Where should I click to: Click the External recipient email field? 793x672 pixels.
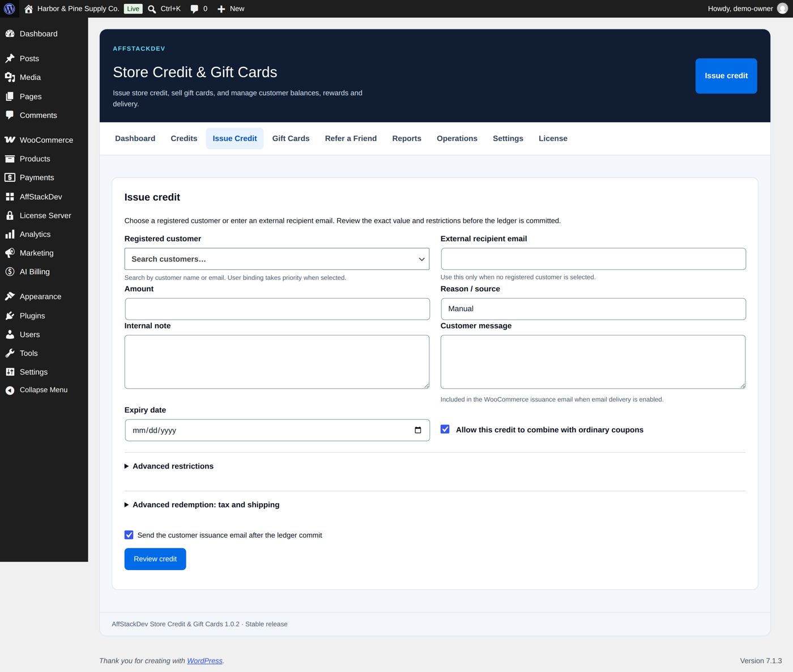point(593,259)
